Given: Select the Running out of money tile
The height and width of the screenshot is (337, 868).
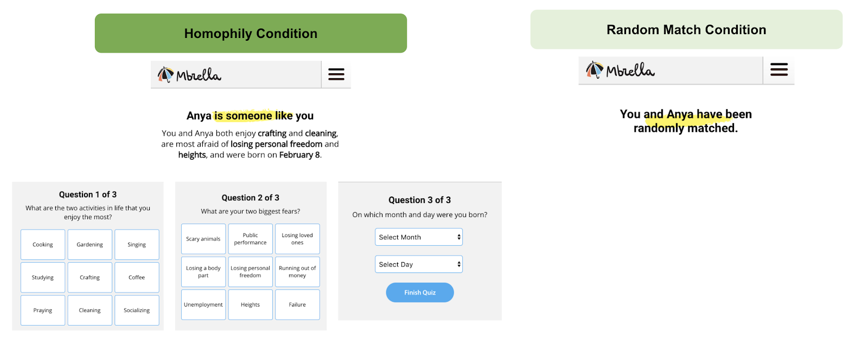Looking at the screenshot, I should tap(297, 272).
